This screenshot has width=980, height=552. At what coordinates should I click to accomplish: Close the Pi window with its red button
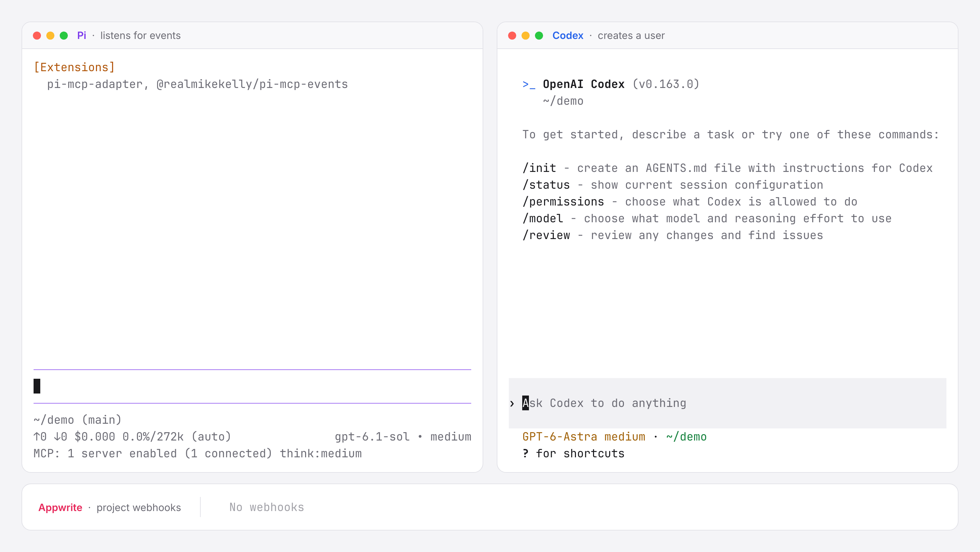tap(37, 35)
